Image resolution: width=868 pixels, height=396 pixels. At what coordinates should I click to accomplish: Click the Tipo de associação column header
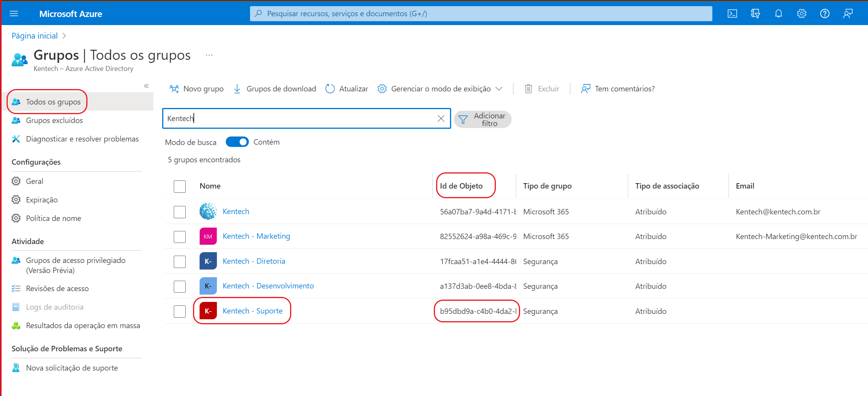coord(667,186)
